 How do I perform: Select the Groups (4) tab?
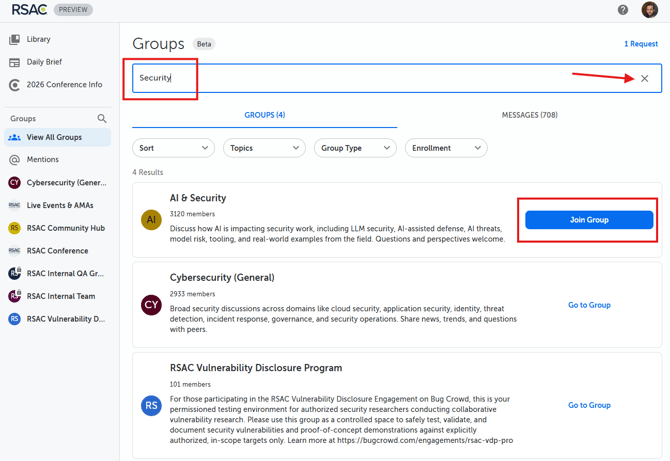[265, 115]
